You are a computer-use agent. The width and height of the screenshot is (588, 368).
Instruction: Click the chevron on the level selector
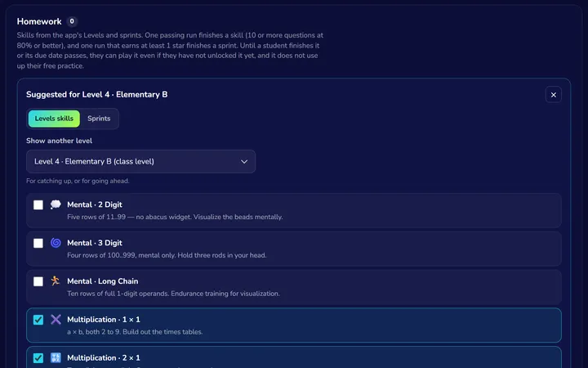tap(244, 161)
